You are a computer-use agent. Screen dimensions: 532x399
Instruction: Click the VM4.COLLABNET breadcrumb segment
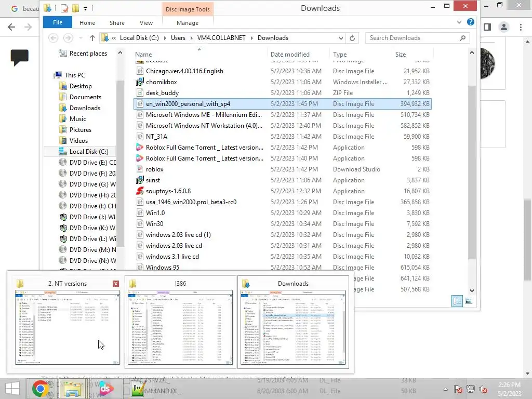coord(221,38)
